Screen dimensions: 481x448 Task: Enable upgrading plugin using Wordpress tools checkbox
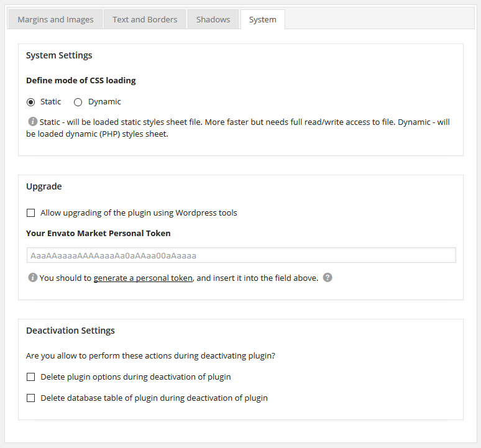[30, 213]
